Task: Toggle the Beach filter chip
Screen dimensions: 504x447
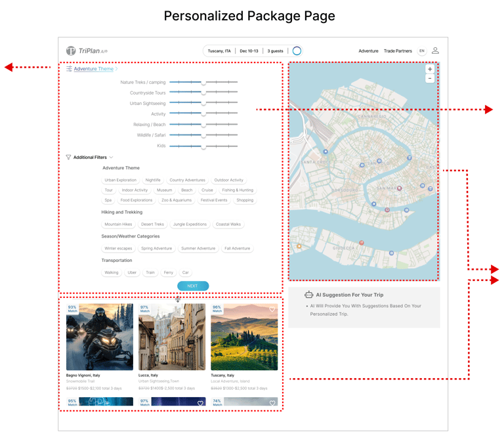Action: pos(187,190)
